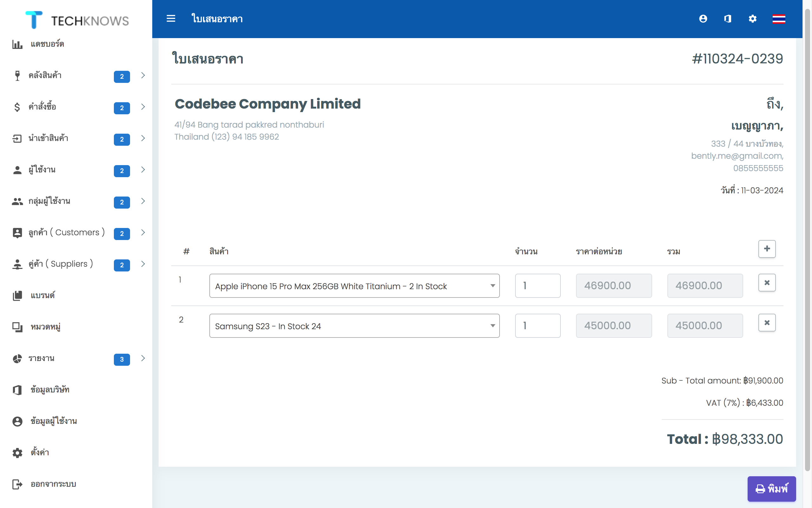
Task: Click the import goods นำเข้าสินค้า icon
Action: (17, 138)
